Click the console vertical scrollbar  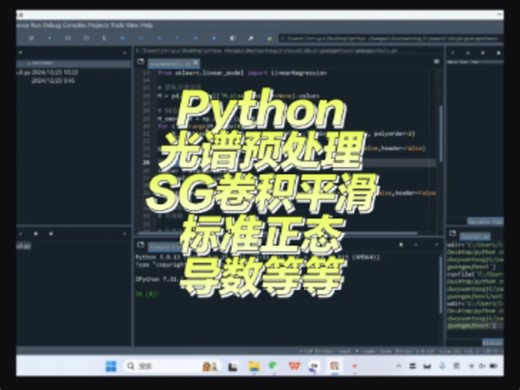click(x=441, y=285)
